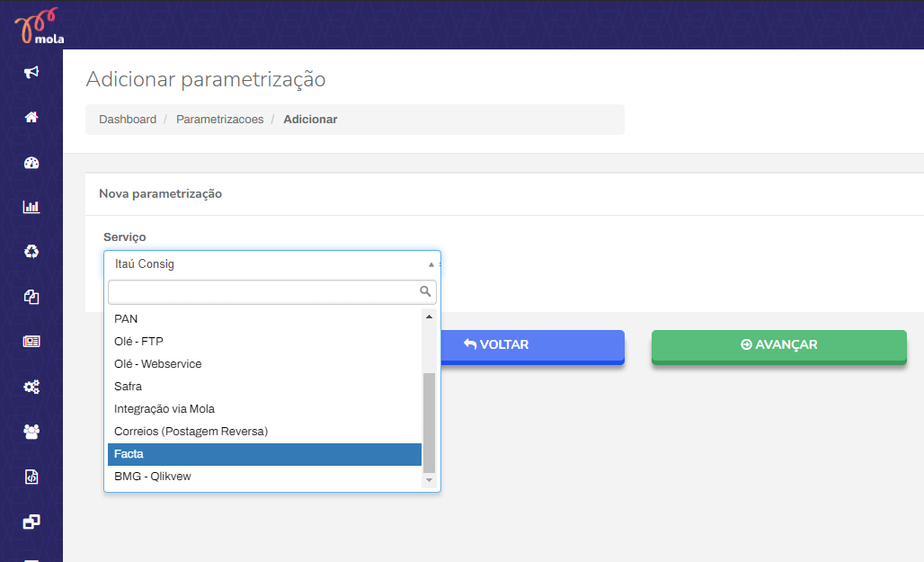
Task: Click the AVANÇAR button
Action: (779, 345)
